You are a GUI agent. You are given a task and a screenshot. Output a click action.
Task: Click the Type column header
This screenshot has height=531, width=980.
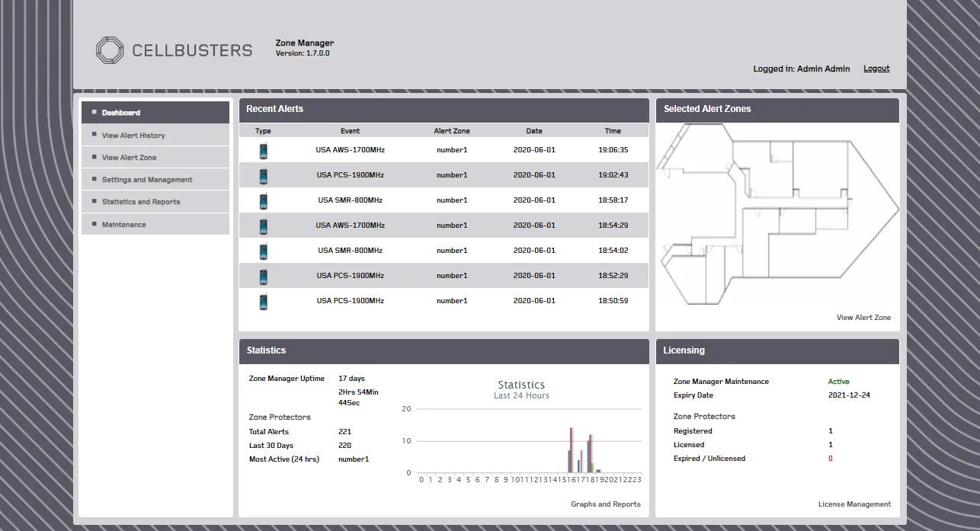pyautogui.click(x=263, y=131)
